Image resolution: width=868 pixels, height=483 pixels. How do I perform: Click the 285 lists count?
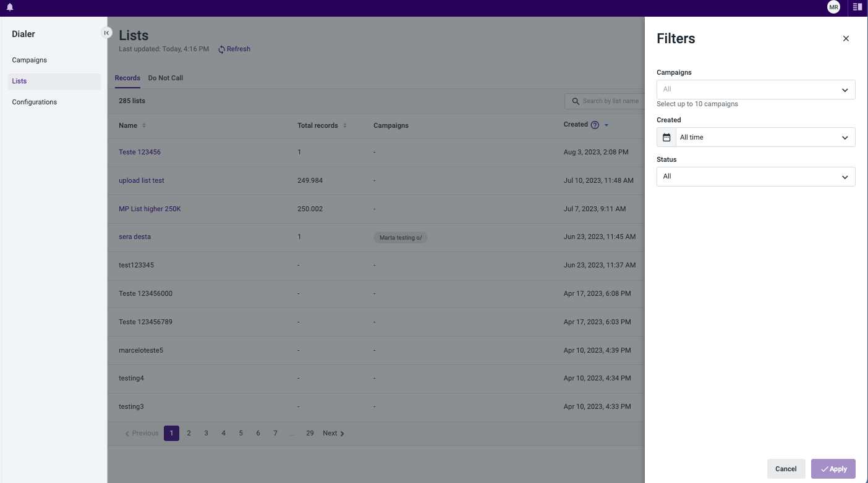point(132,101)
